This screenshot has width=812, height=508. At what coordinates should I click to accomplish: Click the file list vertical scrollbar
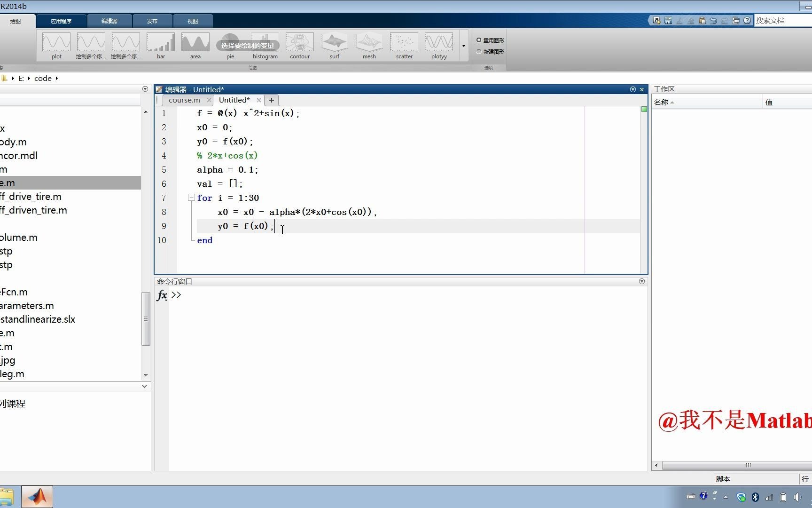point(146,319)
